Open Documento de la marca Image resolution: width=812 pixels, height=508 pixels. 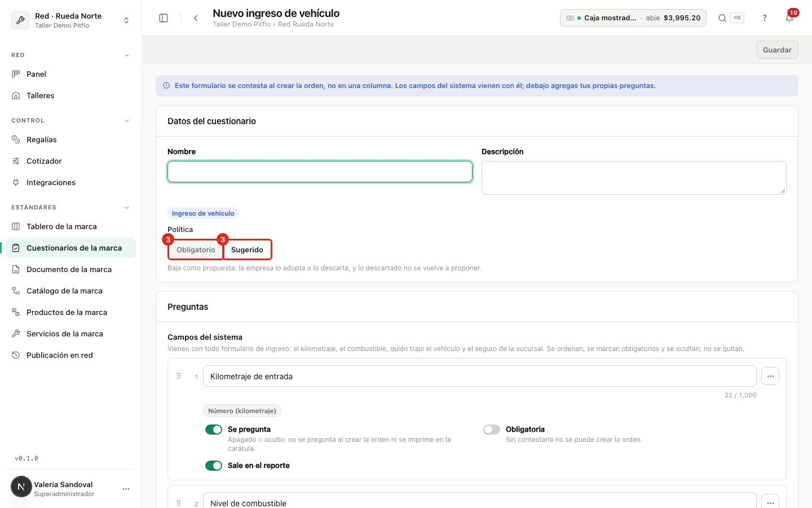[71, 269]
